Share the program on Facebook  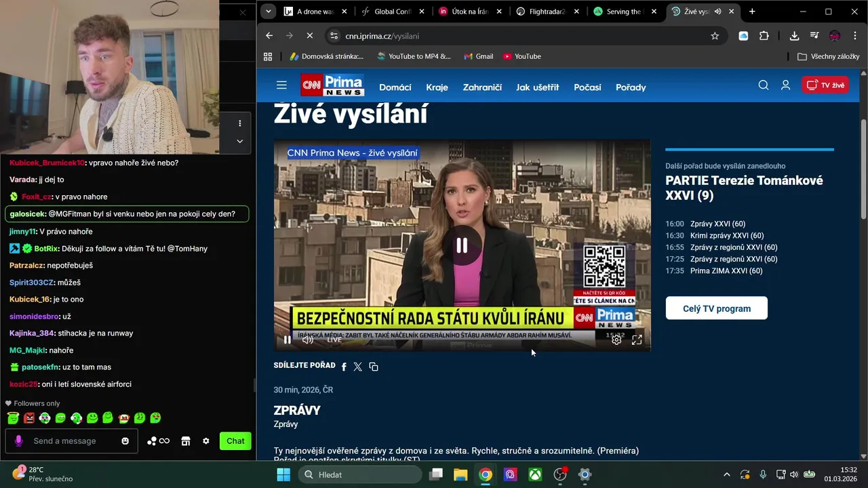[x=344, y=367]
